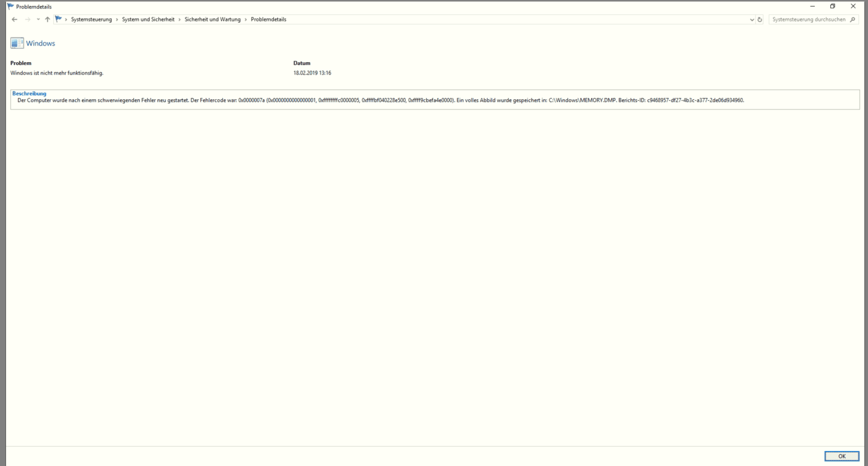This screenshot has height=466, width=868.
Task: Open the recent locations dropdown arrow
Action: coord(38,20)
